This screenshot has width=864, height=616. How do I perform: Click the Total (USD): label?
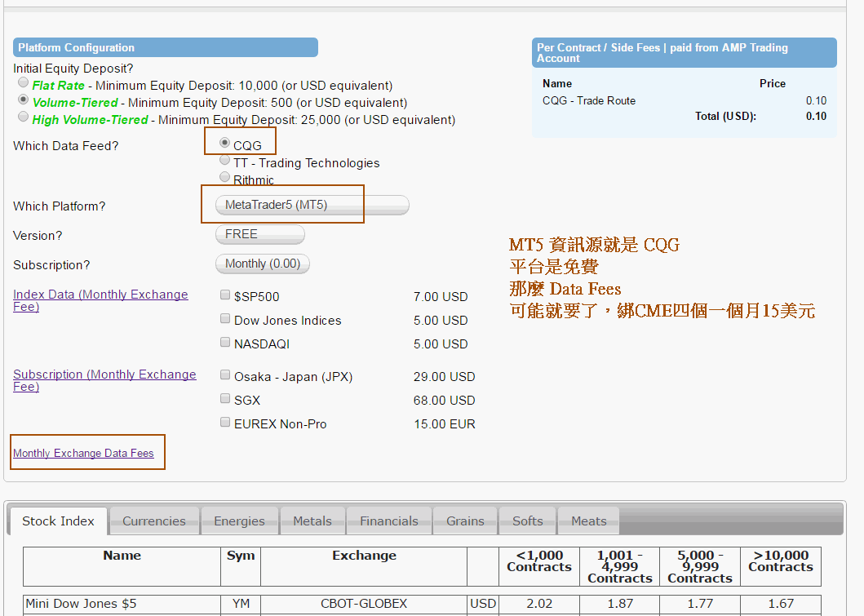(725, 116)
